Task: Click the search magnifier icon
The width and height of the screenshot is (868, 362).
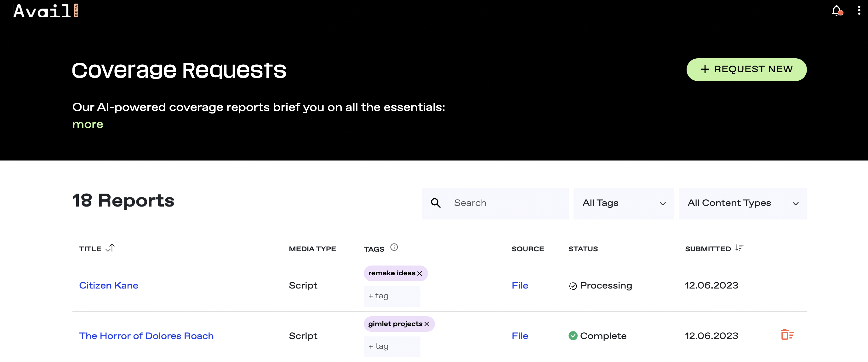Action: [436, 203]
